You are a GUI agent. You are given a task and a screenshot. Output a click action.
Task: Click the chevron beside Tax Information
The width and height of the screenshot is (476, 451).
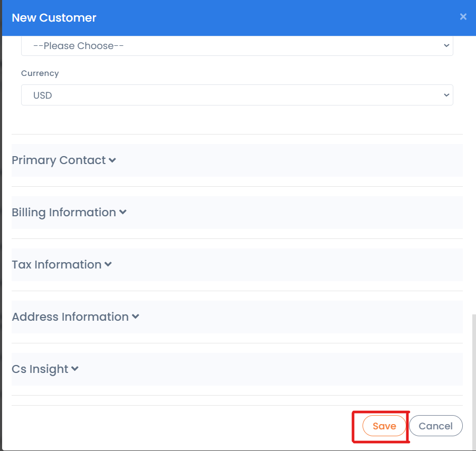(x=108, y=264)
